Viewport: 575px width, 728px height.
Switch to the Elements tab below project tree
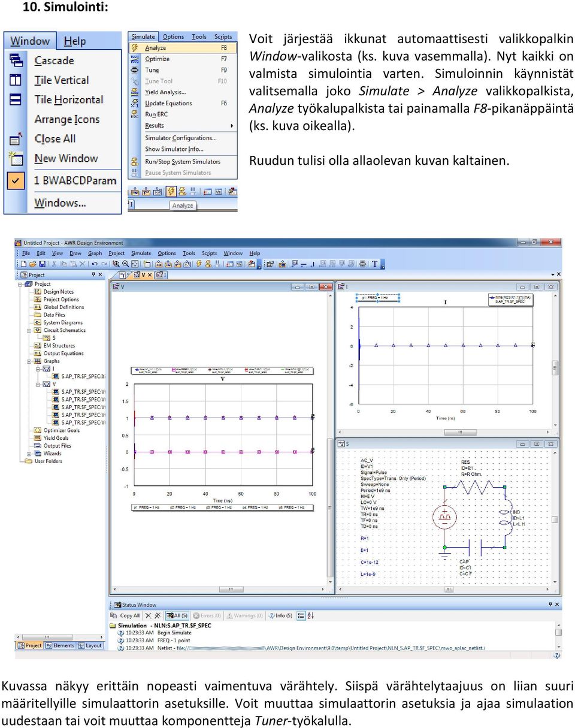click(x=60, y=646)
